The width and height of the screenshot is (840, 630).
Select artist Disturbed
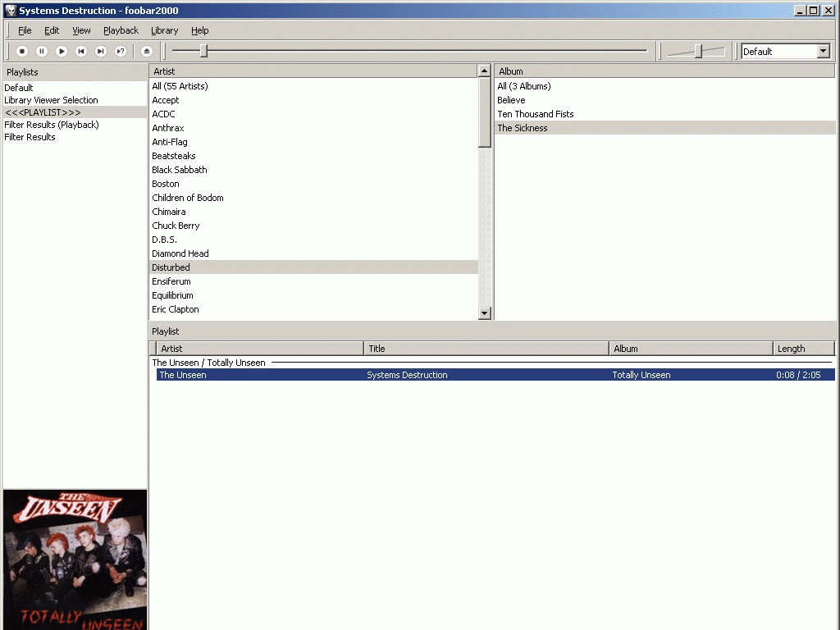[313, 267]
